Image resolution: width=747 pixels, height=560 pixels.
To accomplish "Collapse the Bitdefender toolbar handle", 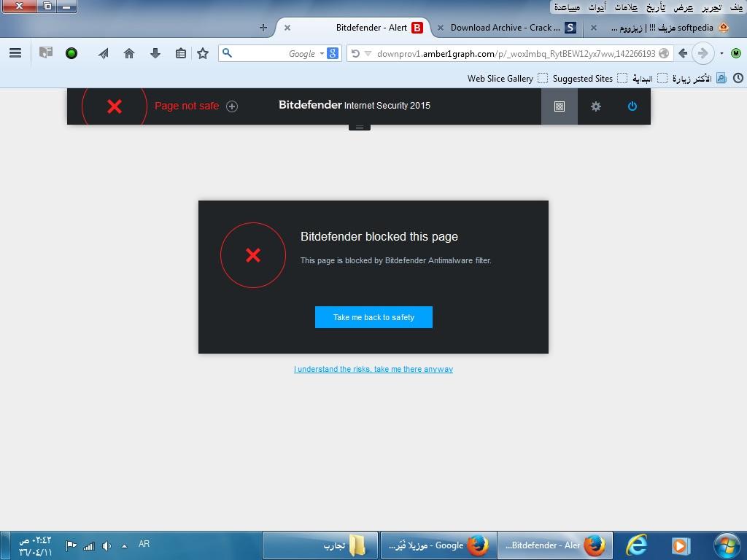I will pos(360,127).
